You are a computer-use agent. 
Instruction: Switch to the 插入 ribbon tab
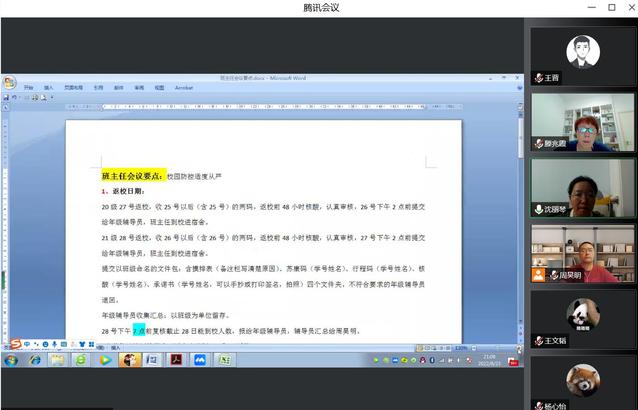49,87
